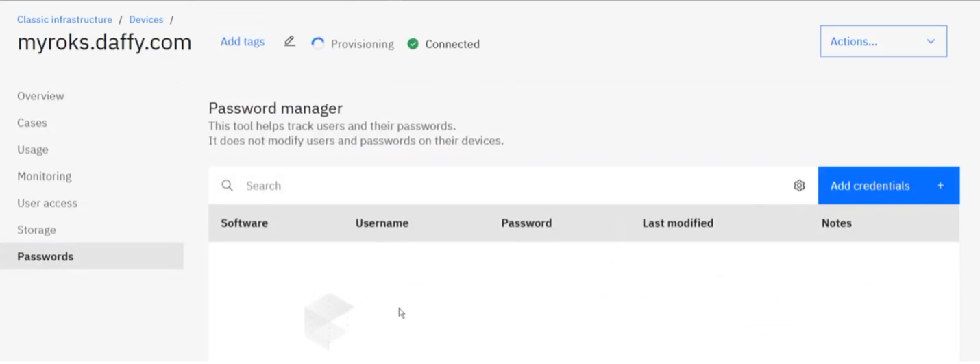Expand the Actions dropdown
The height and width of the screenshot is (364, 980).
point(883,41)
